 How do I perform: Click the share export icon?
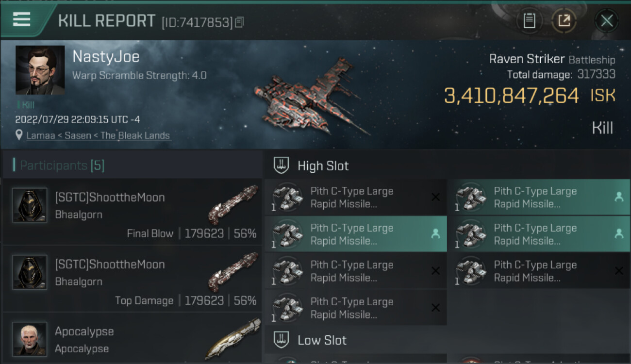(x=564, y=20)
